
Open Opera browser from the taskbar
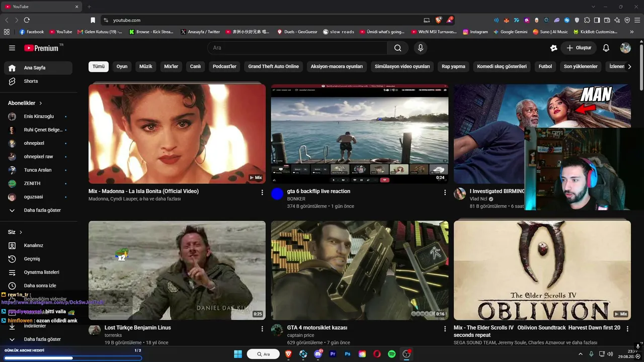click(377, 354)
